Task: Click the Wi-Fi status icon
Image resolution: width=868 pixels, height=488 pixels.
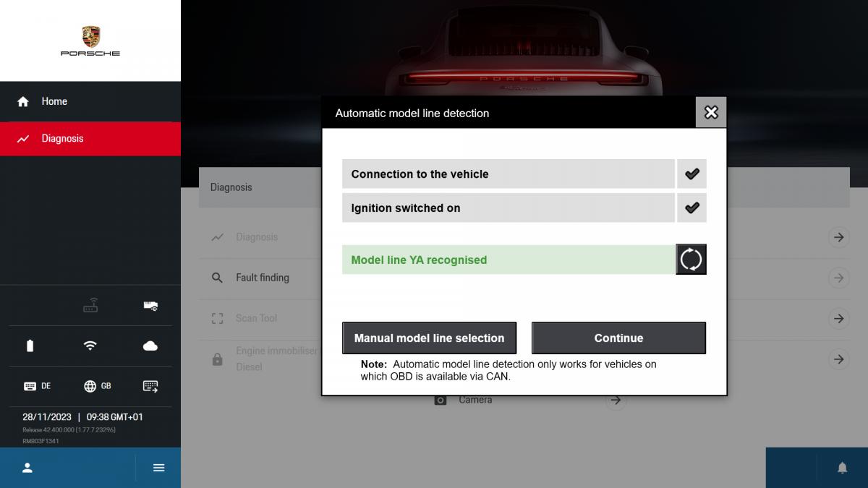Action: click(x=90, y=346)
